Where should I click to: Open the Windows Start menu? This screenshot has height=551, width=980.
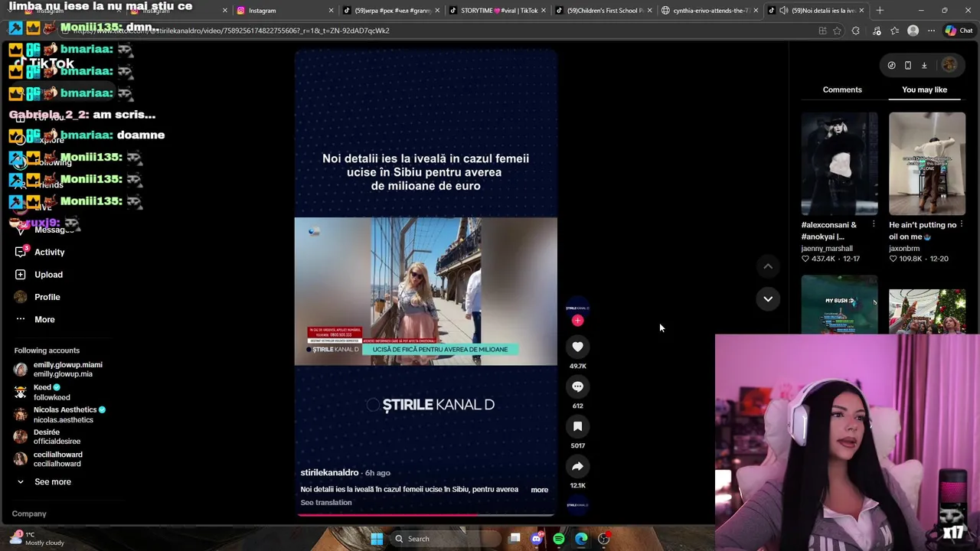click(x=377, y=539)
